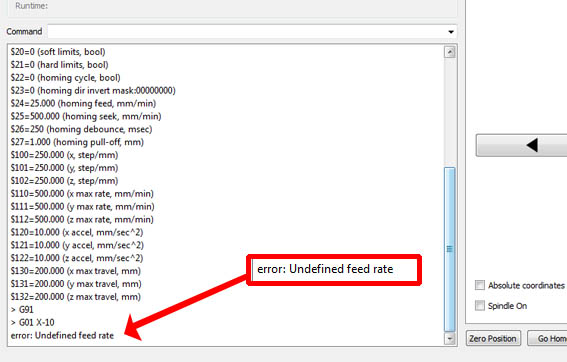Select the "$110=500.000 (x max rate" line
The image size is (567, 362).
click(82, 194)
